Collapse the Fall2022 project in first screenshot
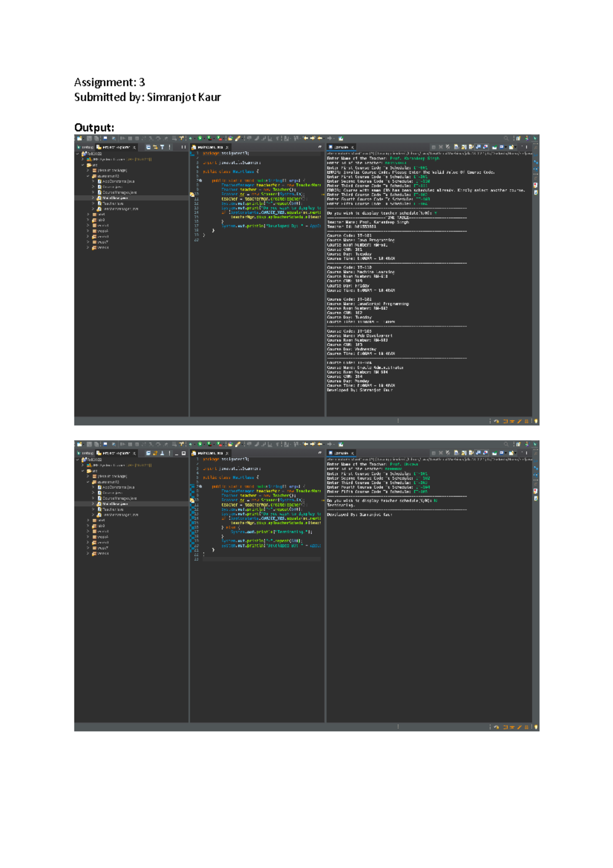 (x=78, y=154)
